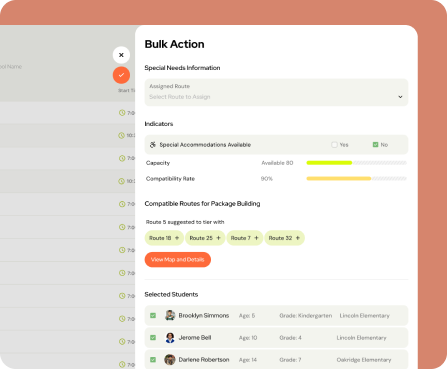Image resolution: width=447 pixels, height=369 pixels.
Task: Check the Yes accommodations checkbox
Action: (x=334, y=145)
